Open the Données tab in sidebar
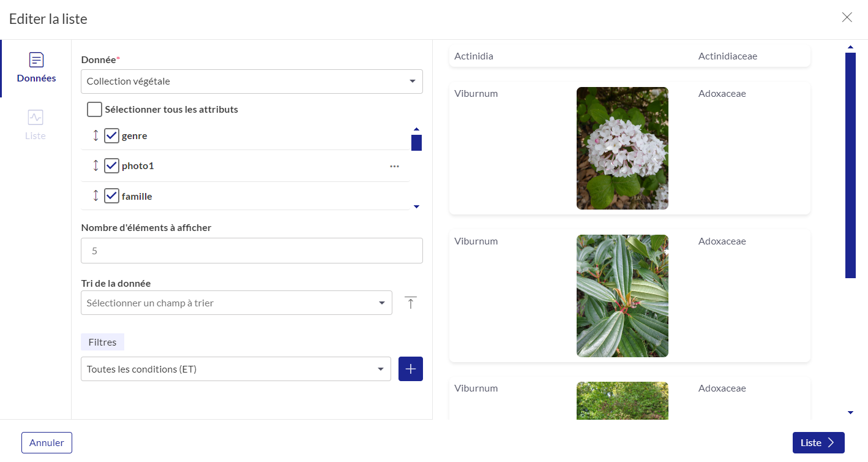868x462 pixels. pos(36,68)
